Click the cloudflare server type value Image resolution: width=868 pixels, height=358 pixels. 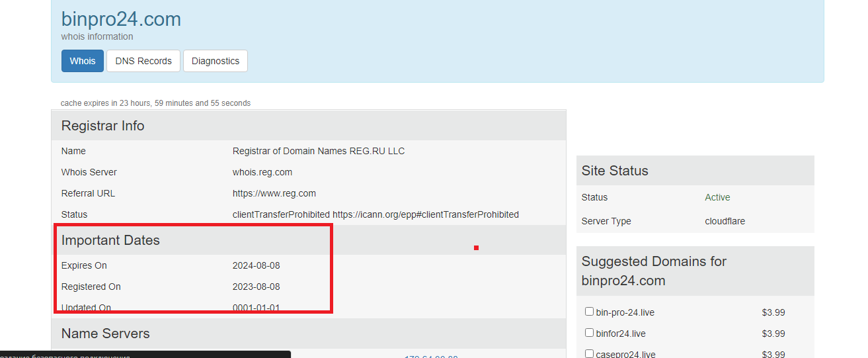(725, 221)
